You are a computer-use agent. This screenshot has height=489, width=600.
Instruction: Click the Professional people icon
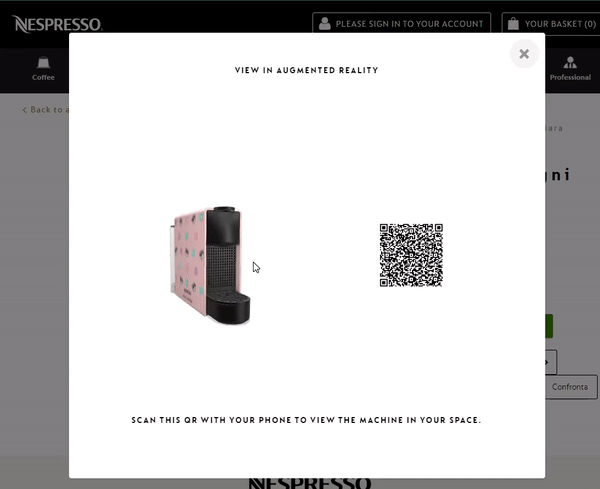click(x=570, y=63)
